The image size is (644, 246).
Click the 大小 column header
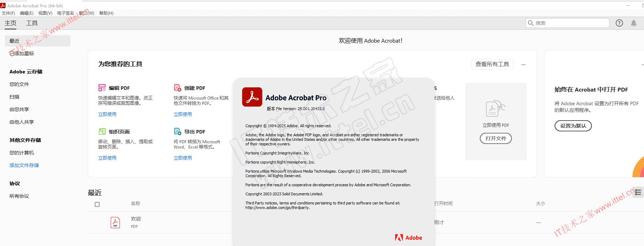click(x=541, y=203)
